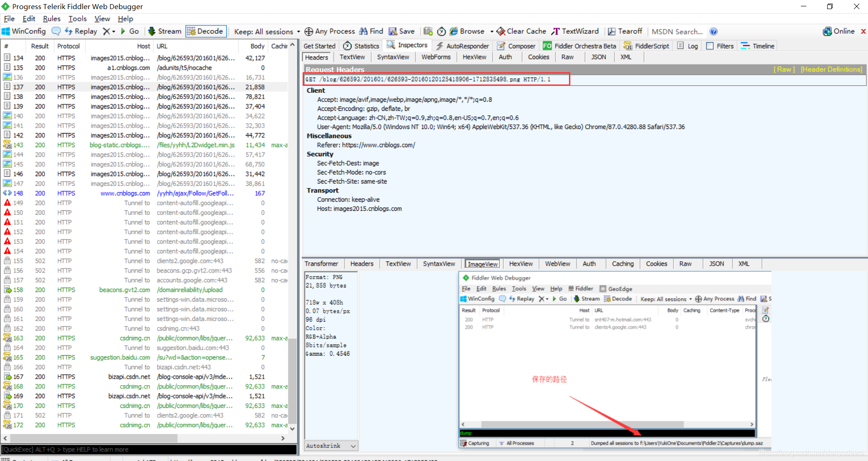Select request Cookies inspector tab
This screenshot has height=461, width=868.
(x=539, y=57)
